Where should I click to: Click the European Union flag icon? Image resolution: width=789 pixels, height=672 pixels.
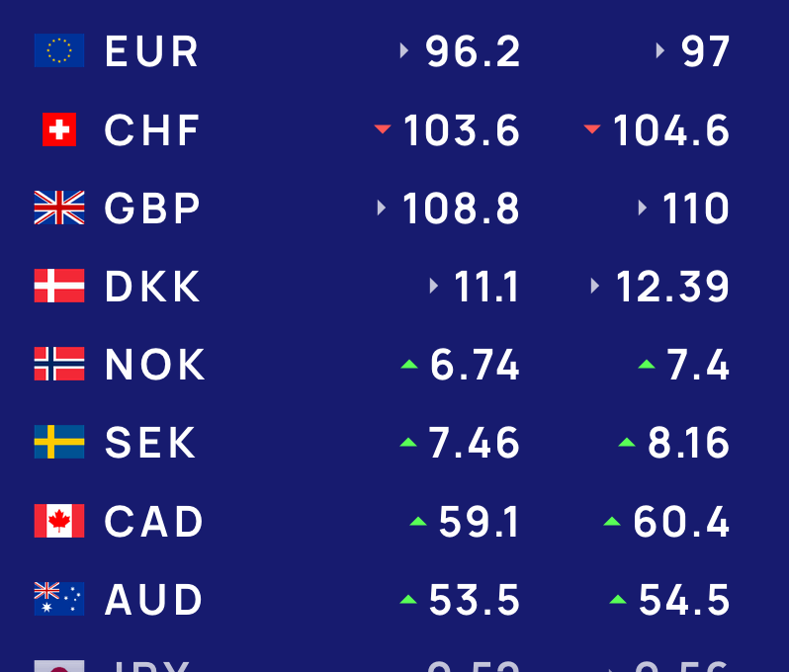coord(59,51)
